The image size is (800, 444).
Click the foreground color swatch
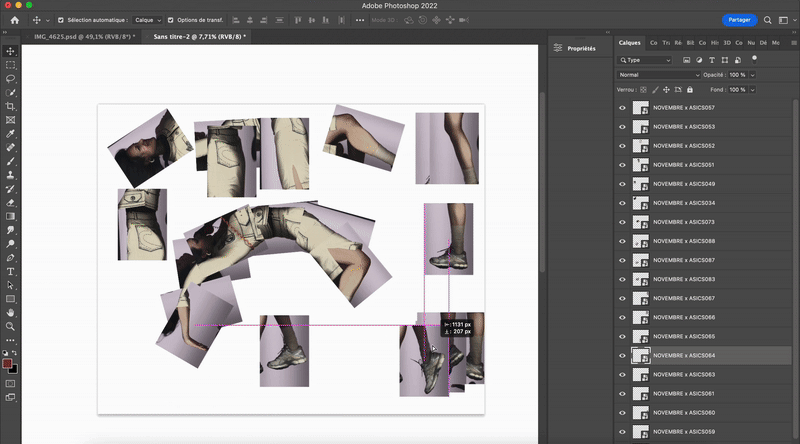[8, 363]
